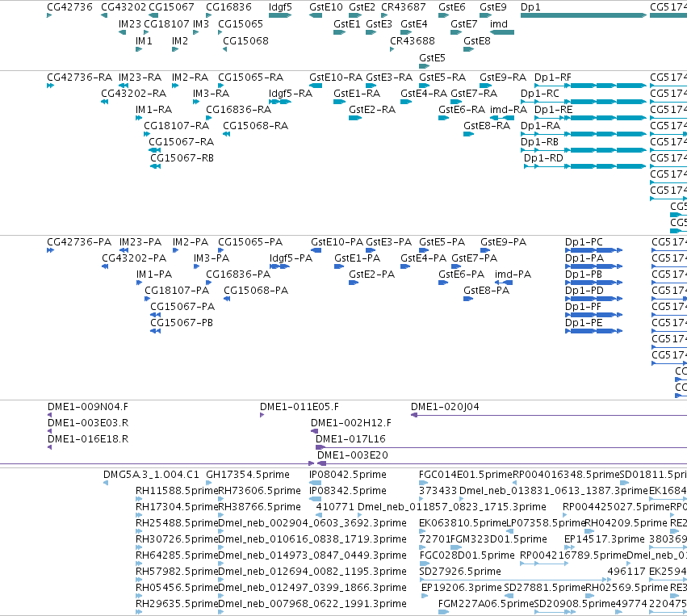
Task: Select protein label Dp1-PC
Action: pyautogui.click(x=584, y=242)
